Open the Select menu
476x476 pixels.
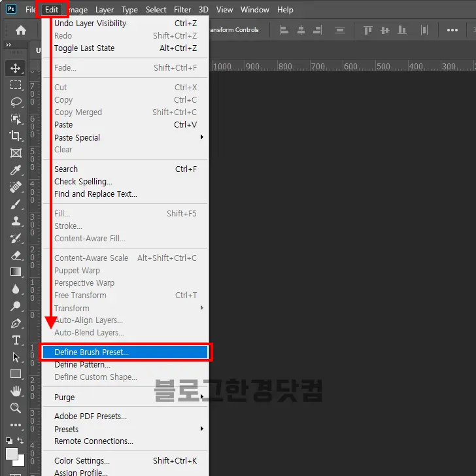tap(156, 10)
